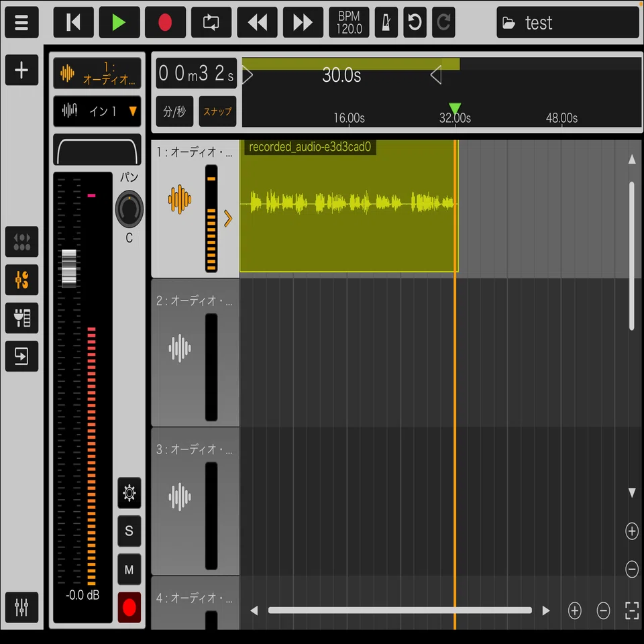Image resolution: width=644 pixels, height=644 pixels.
Task: Click the track 1 waveform icon
Action: tap(180, 200)
